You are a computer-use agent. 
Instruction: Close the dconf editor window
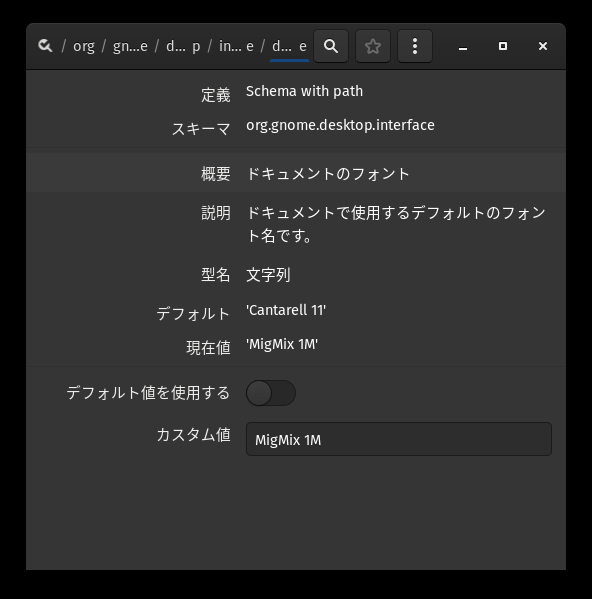[543, 46]
